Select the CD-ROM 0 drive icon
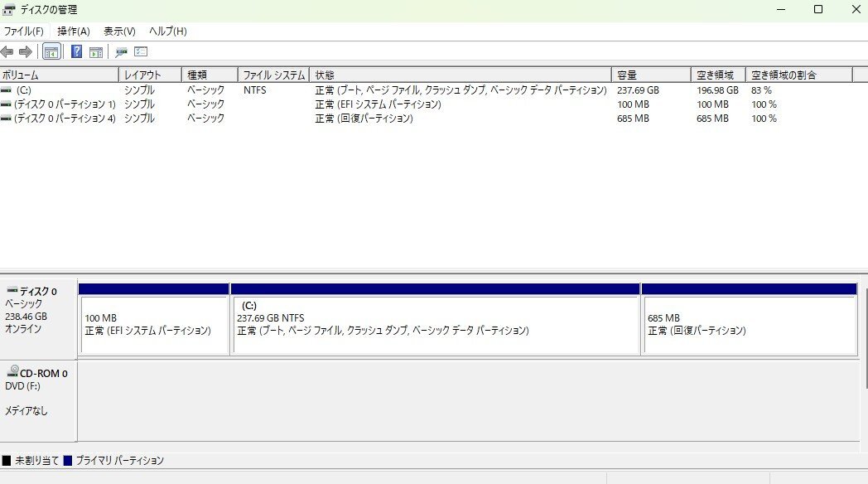868x484 pixels. [x=11, y=373]
